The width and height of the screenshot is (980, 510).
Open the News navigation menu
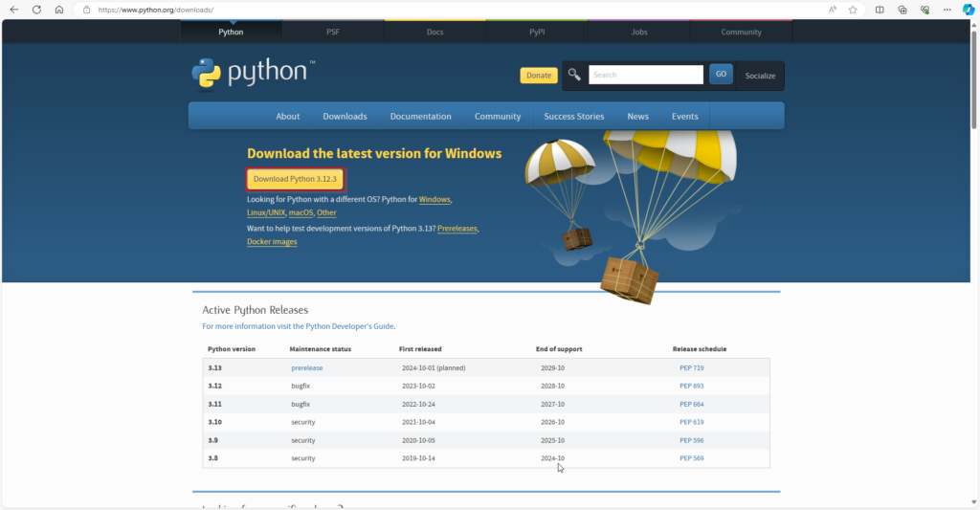click(x=638, y=116)
